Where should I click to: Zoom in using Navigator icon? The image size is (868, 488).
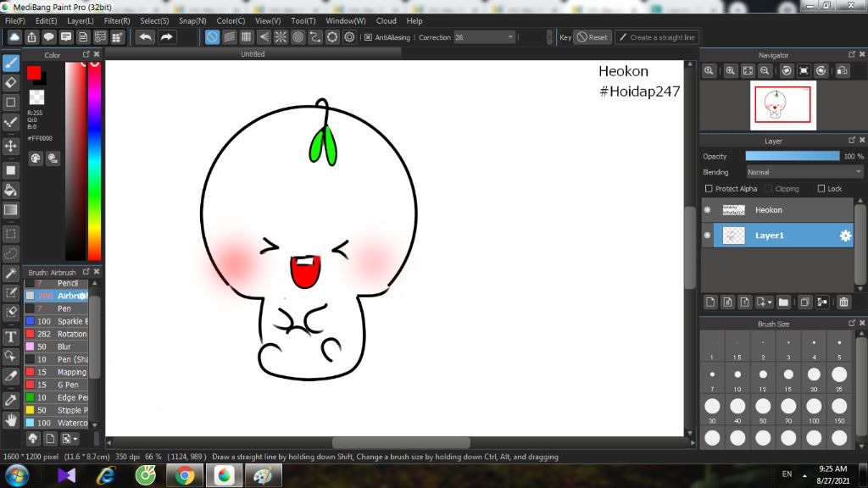(730, 71)
